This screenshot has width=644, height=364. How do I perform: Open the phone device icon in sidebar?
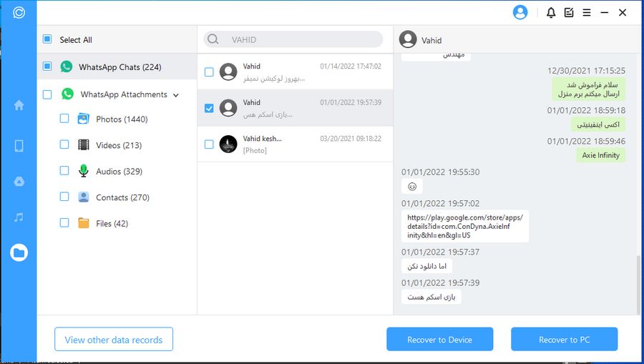(19, 146)
